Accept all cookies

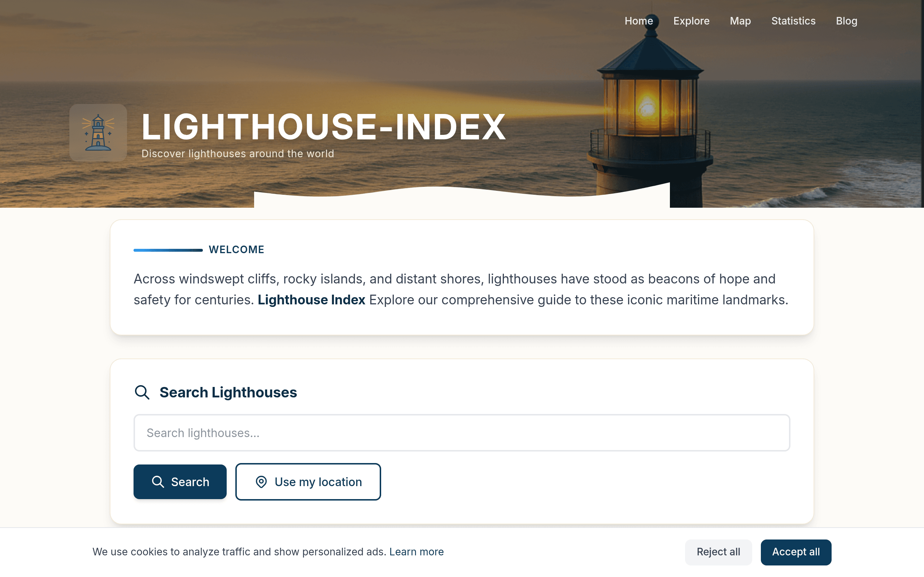click(796, 552)
